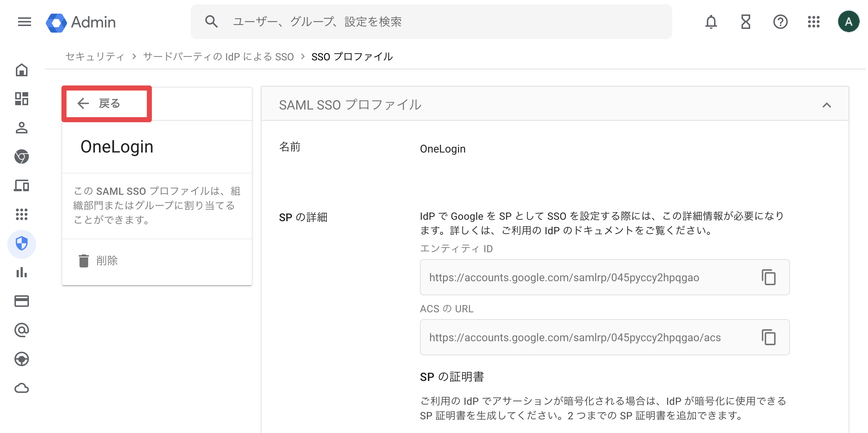
Task: Collapse the SAML SSO プロファイル section
Action: tap(826, 105)
